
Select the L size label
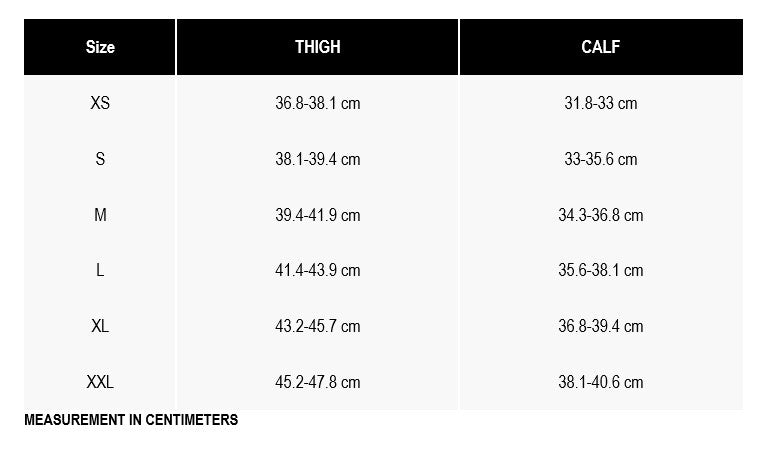100,270
